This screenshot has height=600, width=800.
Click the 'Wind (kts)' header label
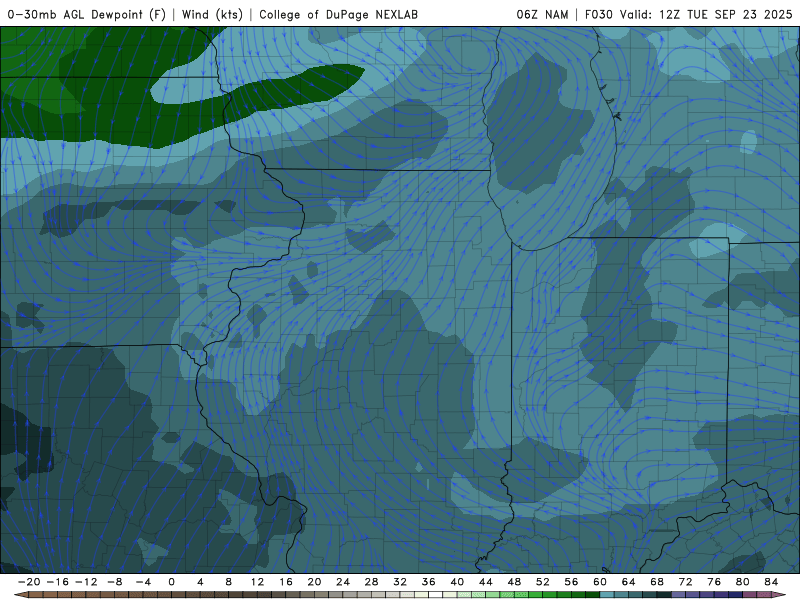[x=212, y=14]
